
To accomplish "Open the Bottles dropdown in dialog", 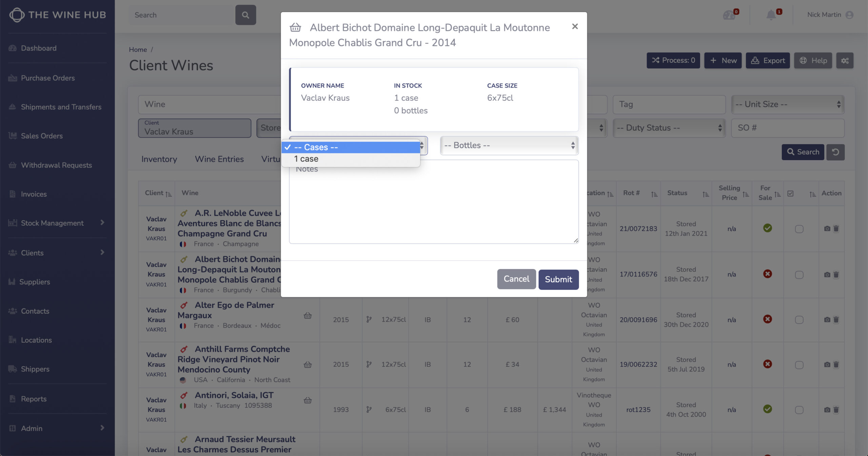I will (509, 146).
